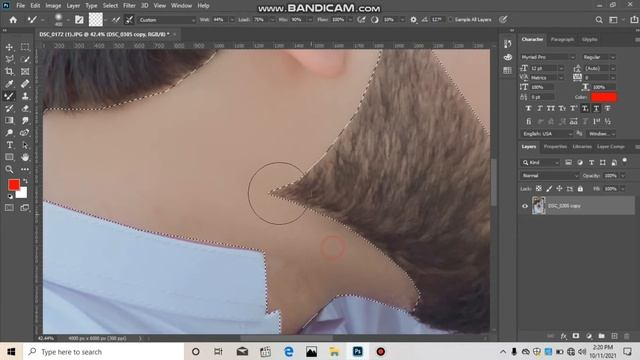Select the Horizontal Type tool
This screenshot has width=640, height=360.
click(9, 145)
